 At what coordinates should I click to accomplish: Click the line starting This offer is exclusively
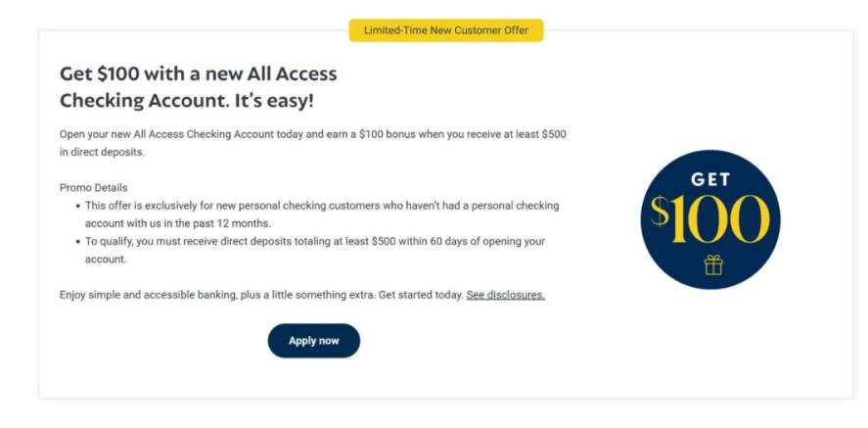(322, 206)
